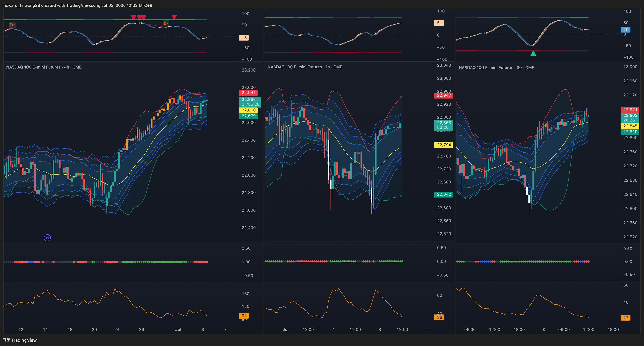Click the rightmost red down-triangle signal marker
The width and height of the screenshot is (644, 346).
[x=174, y=17]
